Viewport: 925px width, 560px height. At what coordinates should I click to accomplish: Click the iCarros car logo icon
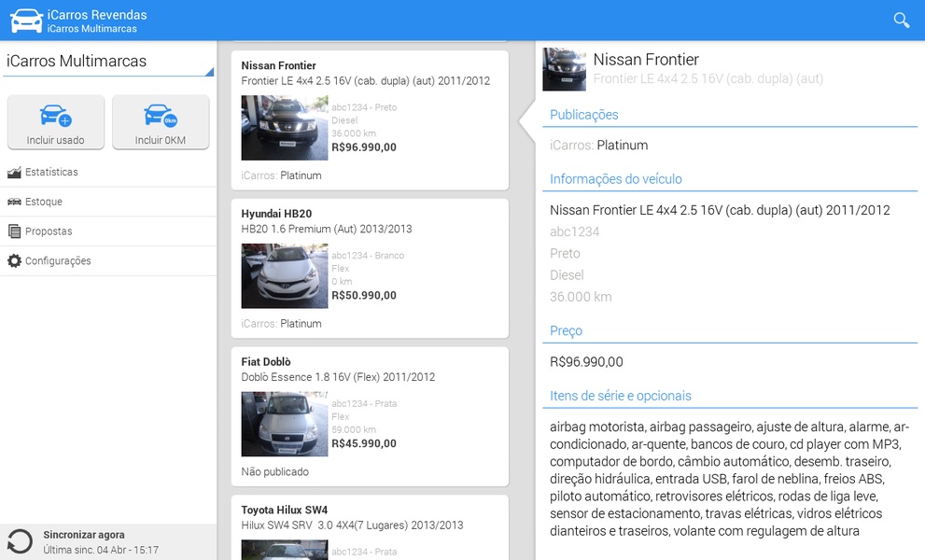coord(26,21)
